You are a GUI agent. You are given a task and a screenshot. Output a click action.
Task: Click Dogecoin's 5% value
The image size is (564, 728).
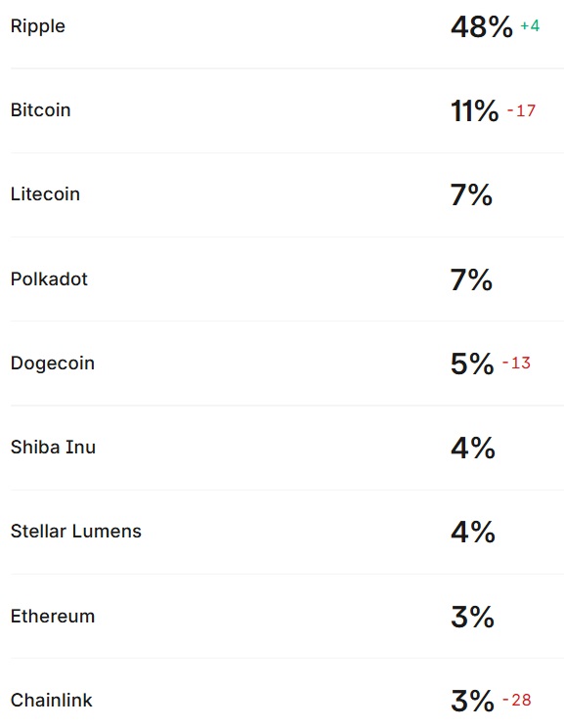click(x=472, y=364)
